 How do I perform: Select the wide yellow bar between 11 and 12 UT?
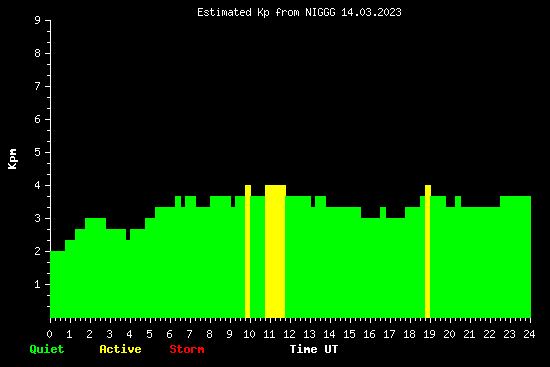(275, 251)
